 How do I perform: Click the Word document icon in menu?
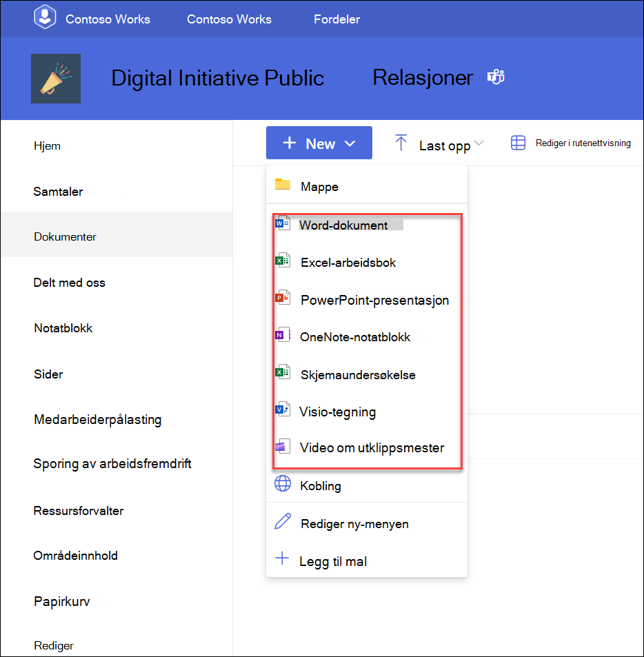(x=283, y=223)
